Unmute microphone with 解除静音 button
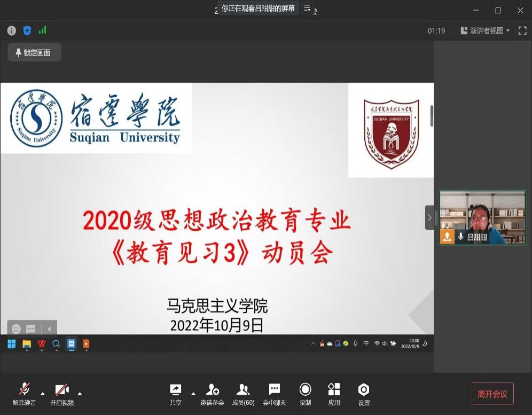Screen dimensions: 532x415 click(x=25, y=394)
